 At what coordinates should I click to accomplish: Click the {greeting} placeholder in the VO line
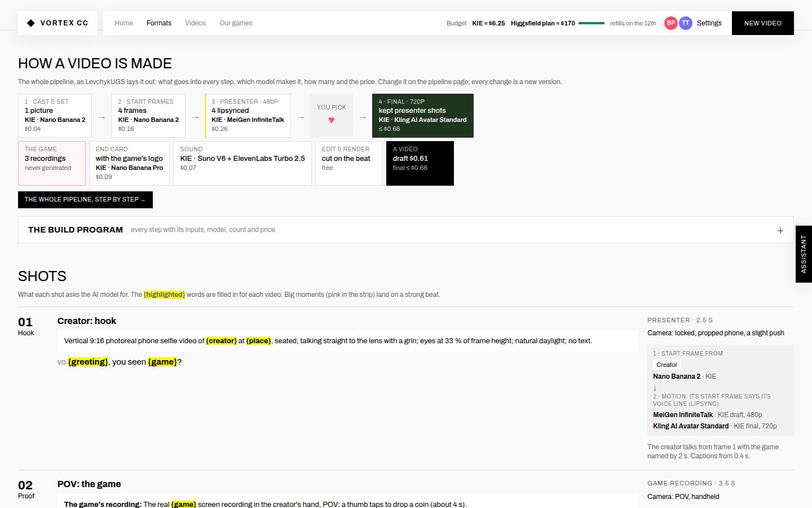tap(88, 362)
